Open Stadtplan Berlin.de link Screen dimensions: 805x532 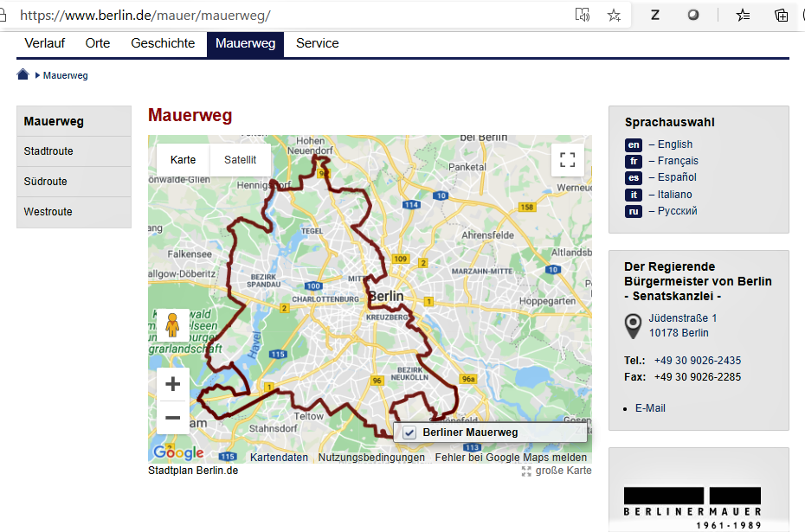[193, 471]
